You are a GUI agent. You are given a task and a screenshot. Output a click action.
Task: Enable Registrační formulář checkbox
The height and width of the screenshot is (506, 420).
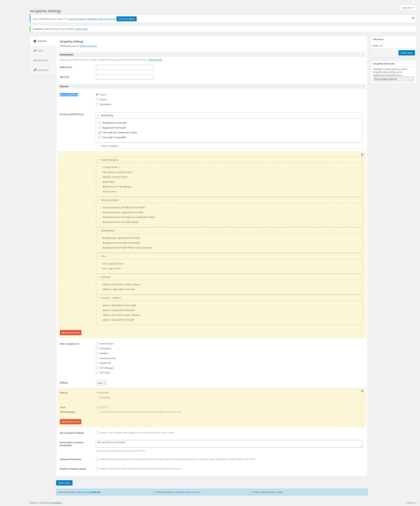pos(100,128)
